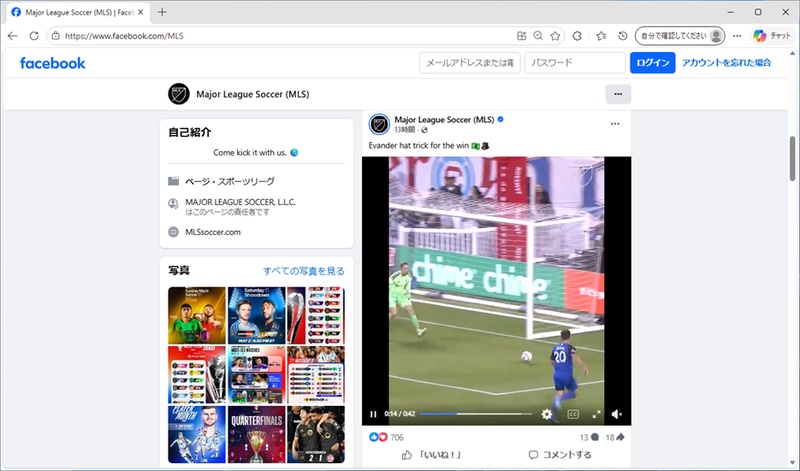Open the post author name Major League Soccer (MLS)
This screenshot has height=471, width=800.
coord(444,119)
